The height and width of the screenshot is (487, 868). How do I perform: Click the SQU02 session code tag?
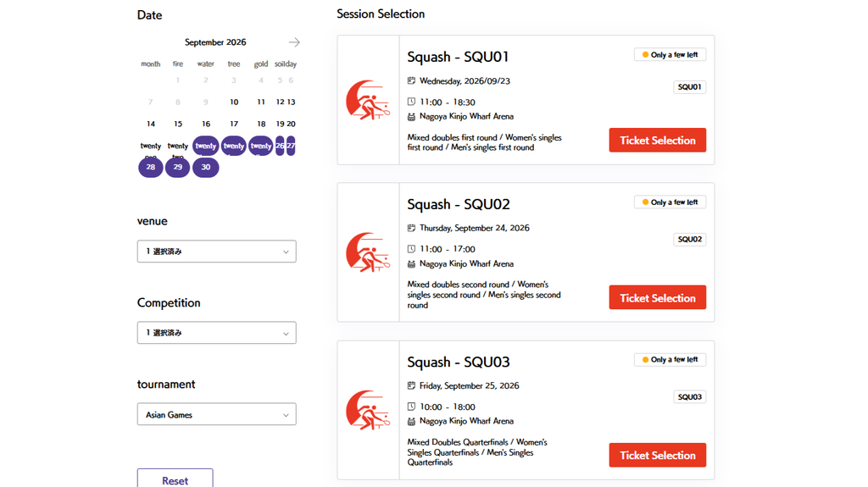pos(690,239)
